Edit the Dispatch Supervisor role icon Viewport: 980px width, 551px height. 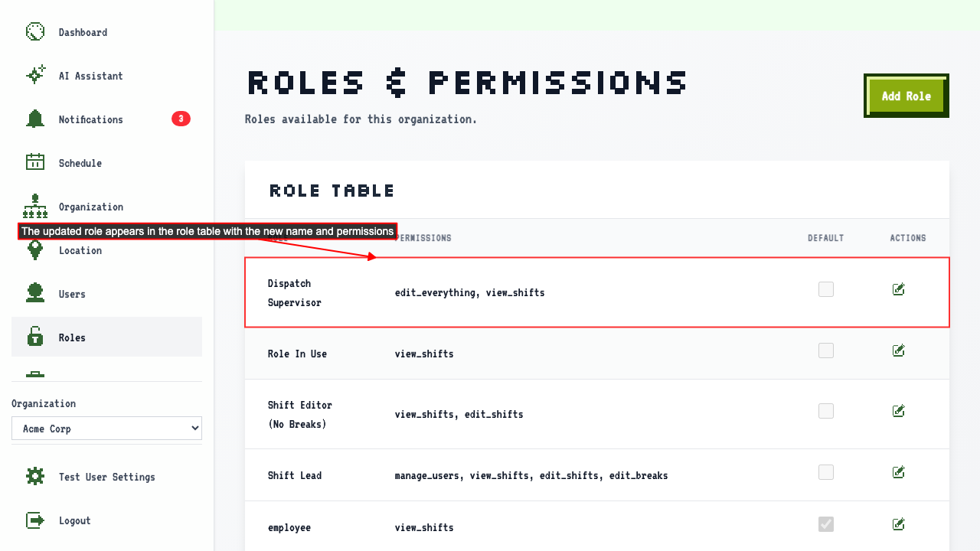pos(899,289)
